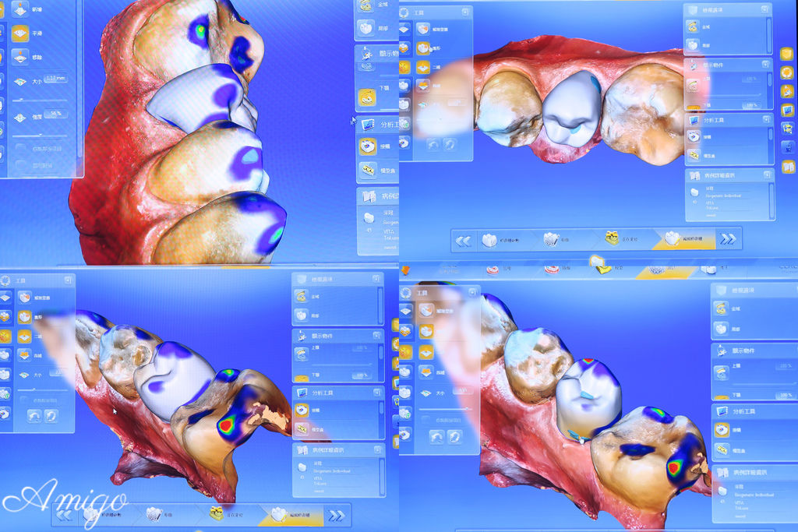Click the redo arrow in the top-right tool panel
This screenshot has height=532, width=798.
(449, 145)
